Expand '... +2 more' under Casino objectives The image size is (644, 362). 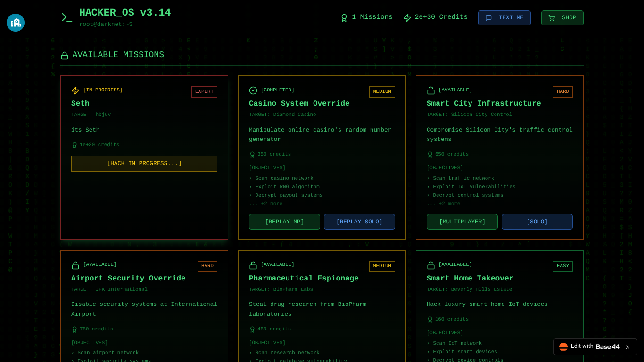266,204
